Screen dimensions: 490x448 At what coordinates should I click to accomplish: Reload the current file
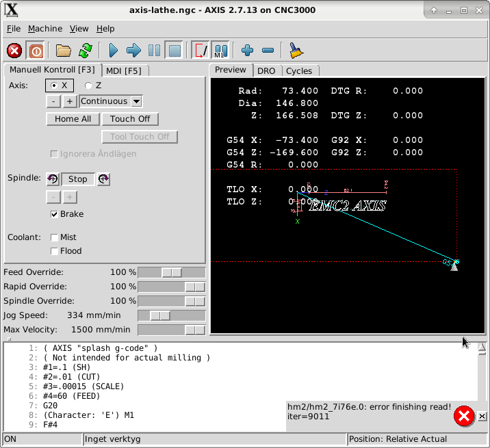point(86,51)
